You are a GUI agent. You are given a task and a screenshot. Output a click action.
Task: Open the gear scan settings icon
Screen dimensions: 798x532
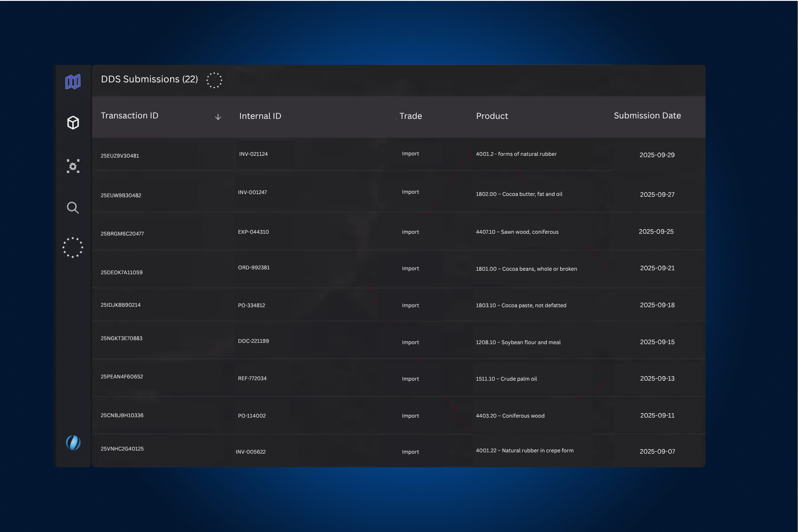pos(73,166)
